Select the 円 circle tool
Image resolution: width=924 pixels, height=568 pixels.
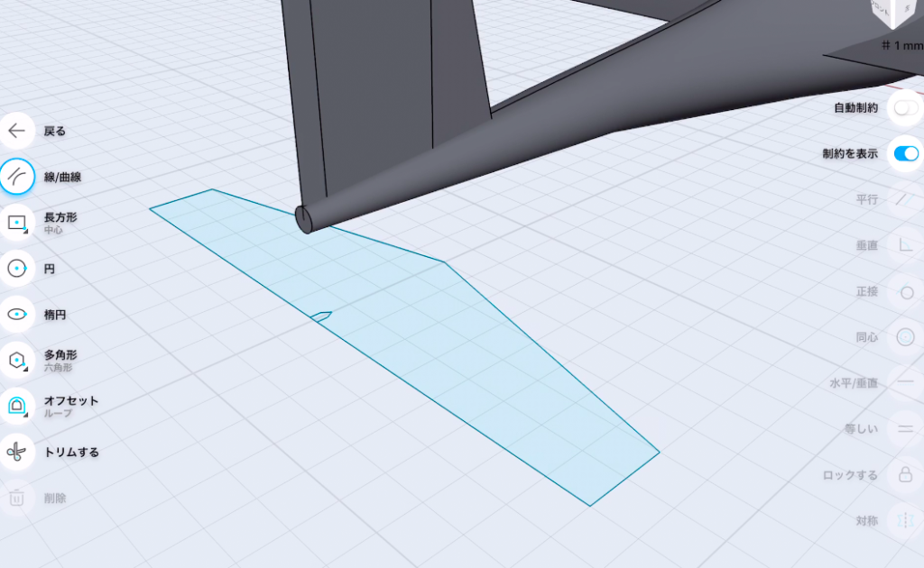[x=17, y=269]
